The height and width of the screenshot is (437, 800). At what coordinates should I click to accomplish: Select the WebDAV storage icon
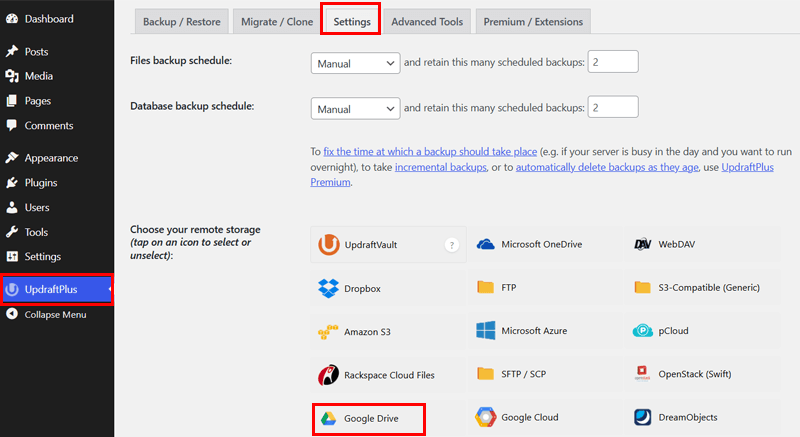tap(642, 244)
